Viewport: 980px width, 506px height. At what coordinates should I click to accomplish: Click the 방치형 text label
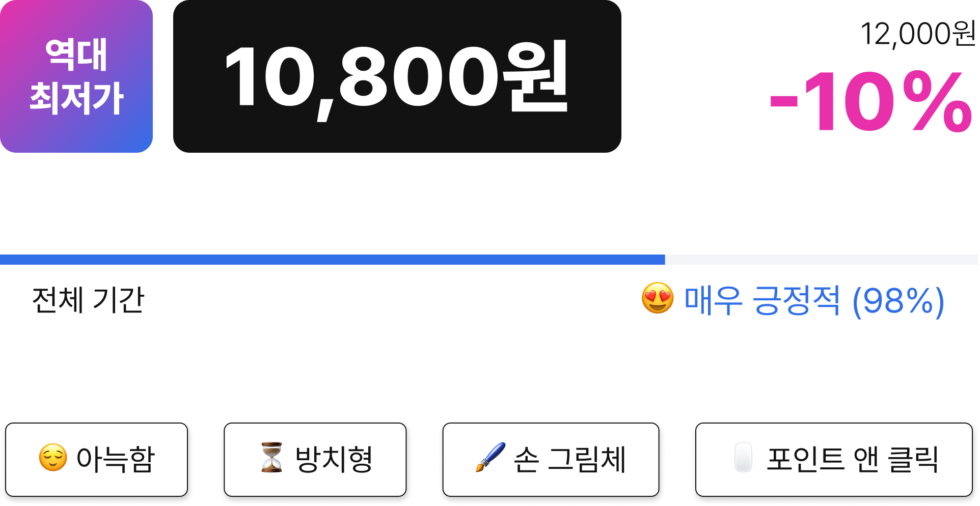(334, 459)
